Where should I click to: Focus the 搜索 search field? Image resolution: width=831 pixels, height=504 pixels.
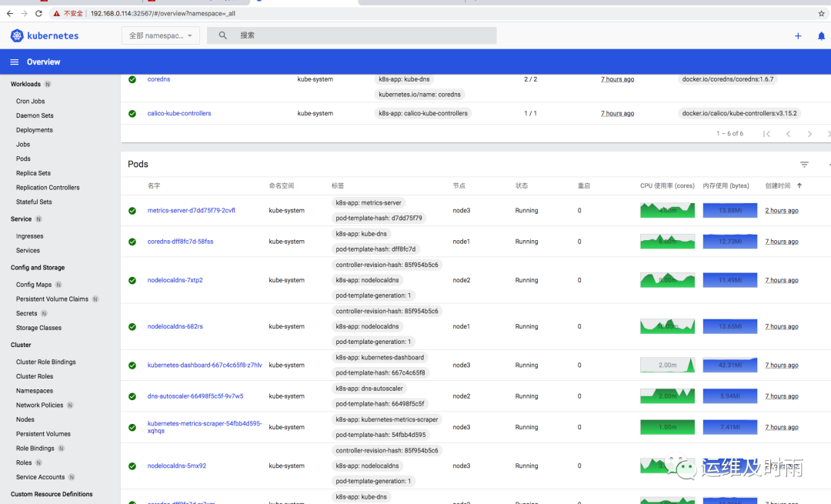[x=352, y=35]
